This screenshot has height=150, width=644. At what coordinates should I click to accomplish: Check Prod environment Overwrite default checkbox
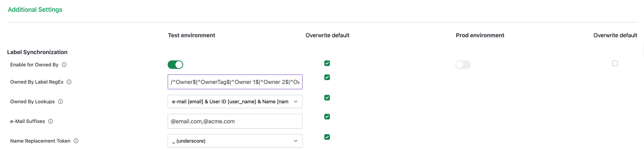[x=615, y=63]
